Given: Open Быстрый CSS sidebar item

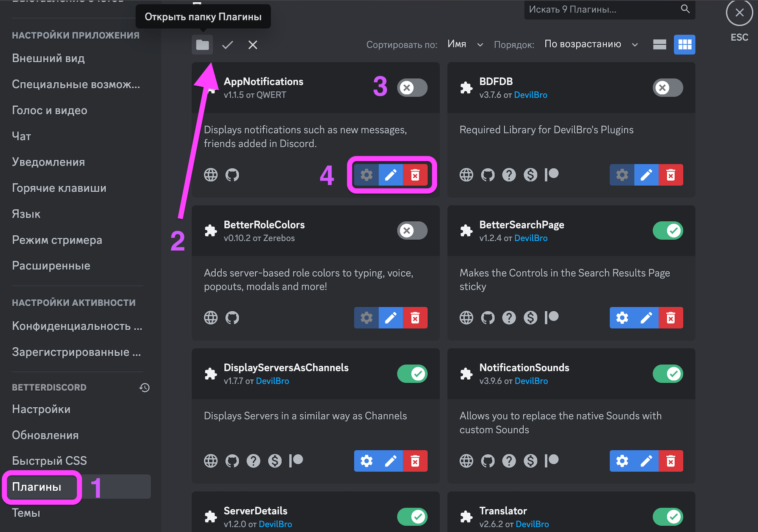Looking at the screenshot, I should [49, 460].
